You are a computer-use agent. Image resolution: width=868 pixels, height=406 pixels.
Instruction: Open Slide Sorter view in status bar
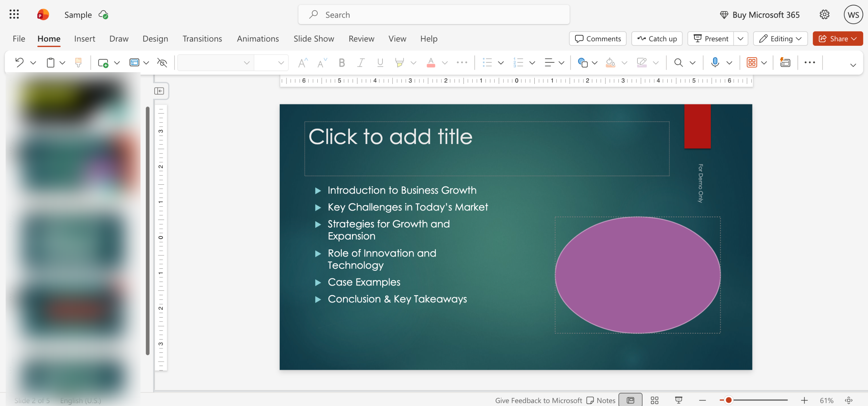tap(654, 400)
